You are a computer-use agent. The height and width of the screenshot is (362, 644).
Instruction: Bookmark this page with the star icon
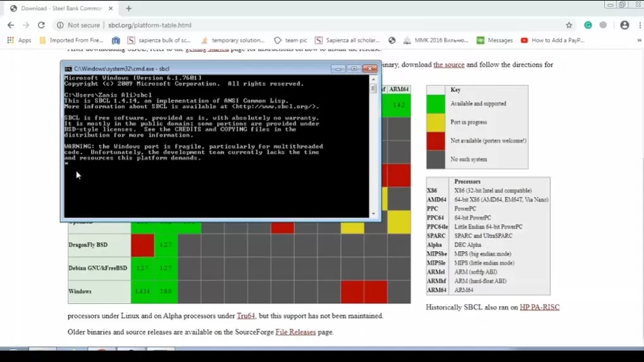coord(569,25)
